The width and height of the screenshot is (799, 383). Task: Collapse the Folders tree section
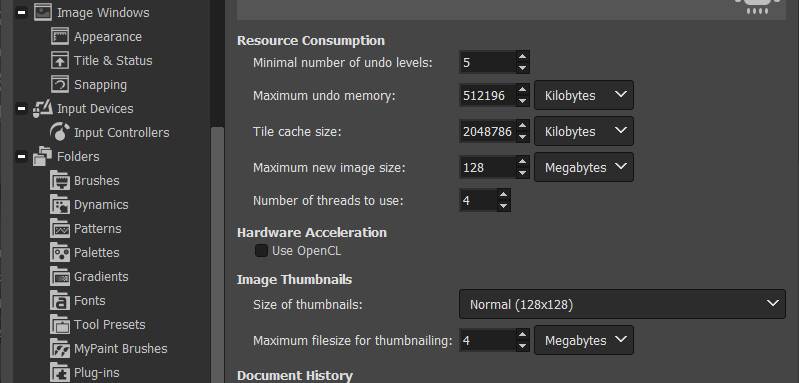[x=21, y=156]
